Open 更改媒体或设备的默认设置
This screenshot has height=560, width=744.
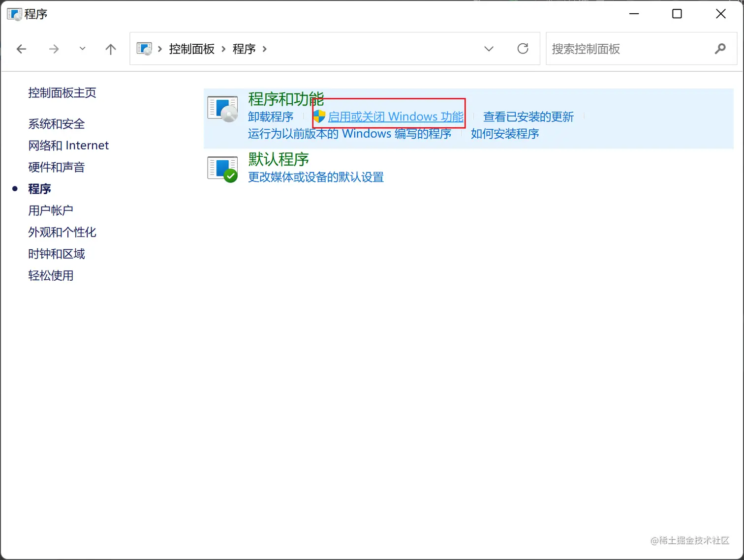click(316, 177)
